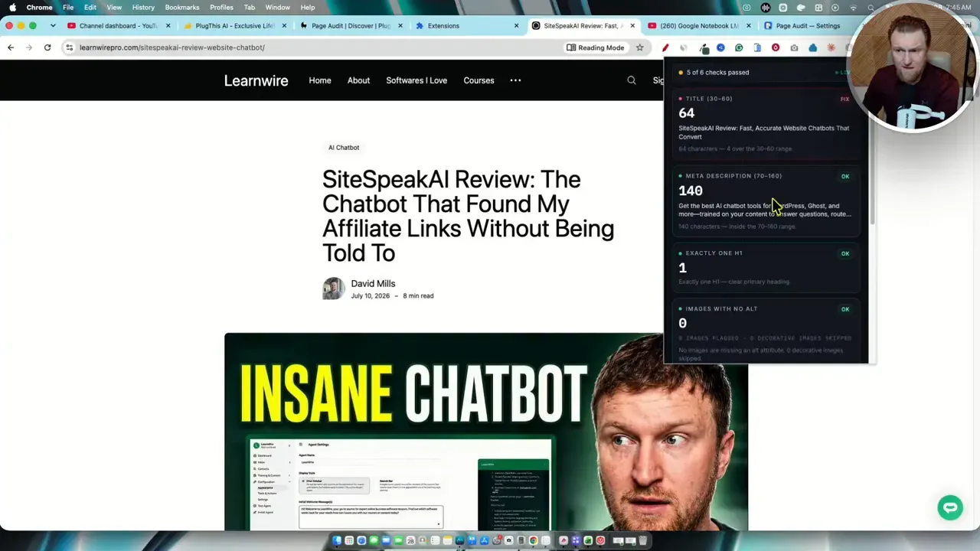Toggle Reading Mode in the address bar
This screenshot has width=980, height=551.
pyautogui.click(x=595, y=47)
